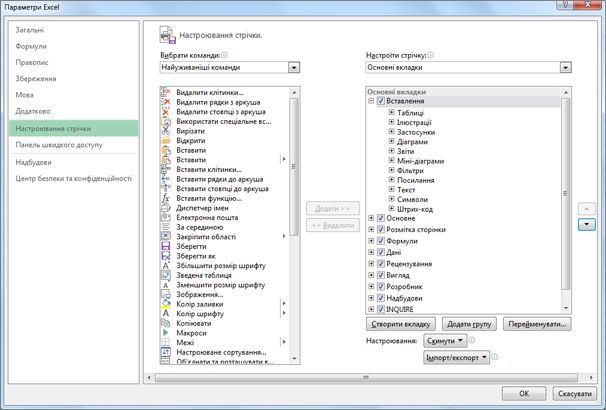Screen dimensions: 606x410
Task: Click the Макроси play icon
Action: point(165,333)
